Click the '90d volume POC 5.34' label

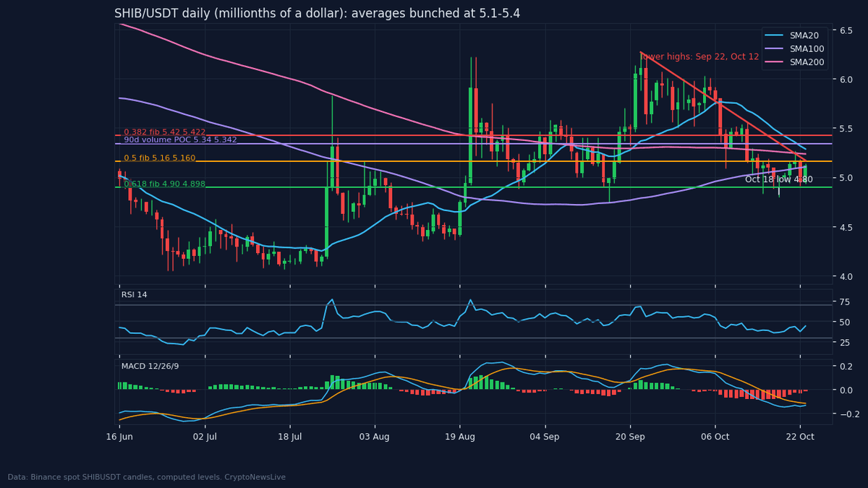[180, 140]
